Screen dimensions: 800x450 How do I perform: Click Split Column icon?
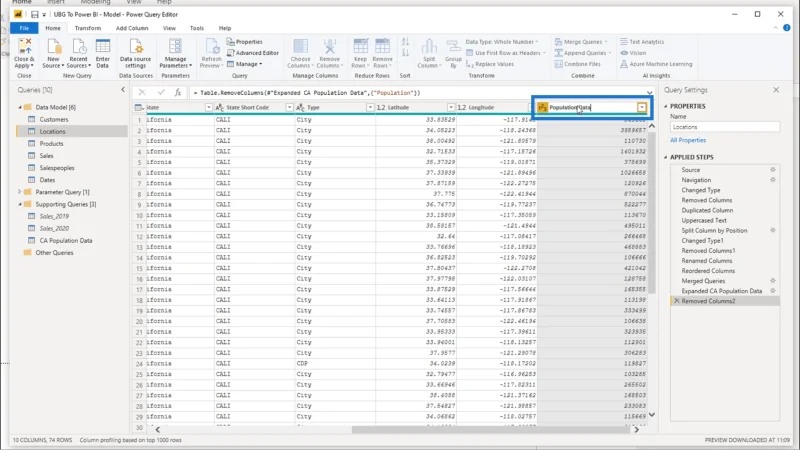click(429, 46)
